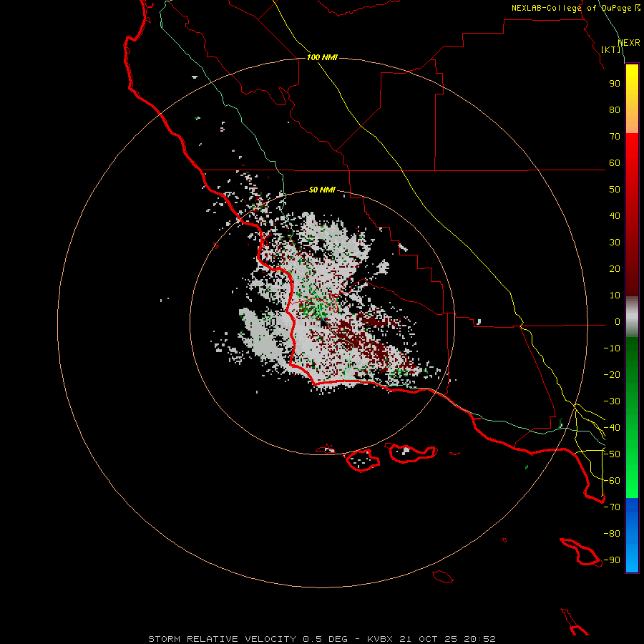Click the '-30' value on color scale
The height and width of the screenshot is (644, 644).
point(612,401)
